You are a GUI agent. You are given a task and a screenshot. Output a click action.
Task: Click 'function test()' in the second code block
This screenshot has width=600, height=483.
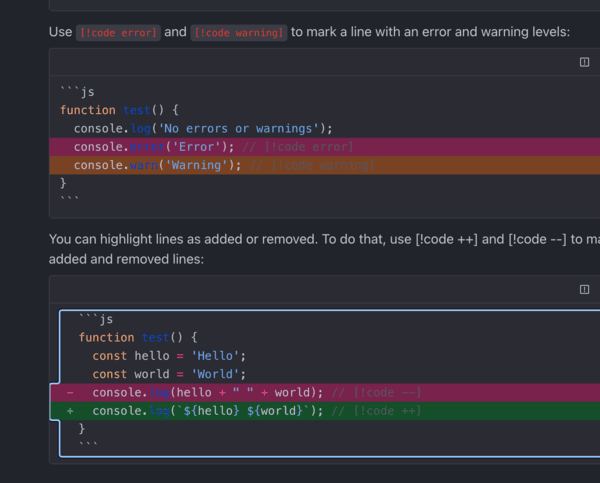(x=138, y=338)
